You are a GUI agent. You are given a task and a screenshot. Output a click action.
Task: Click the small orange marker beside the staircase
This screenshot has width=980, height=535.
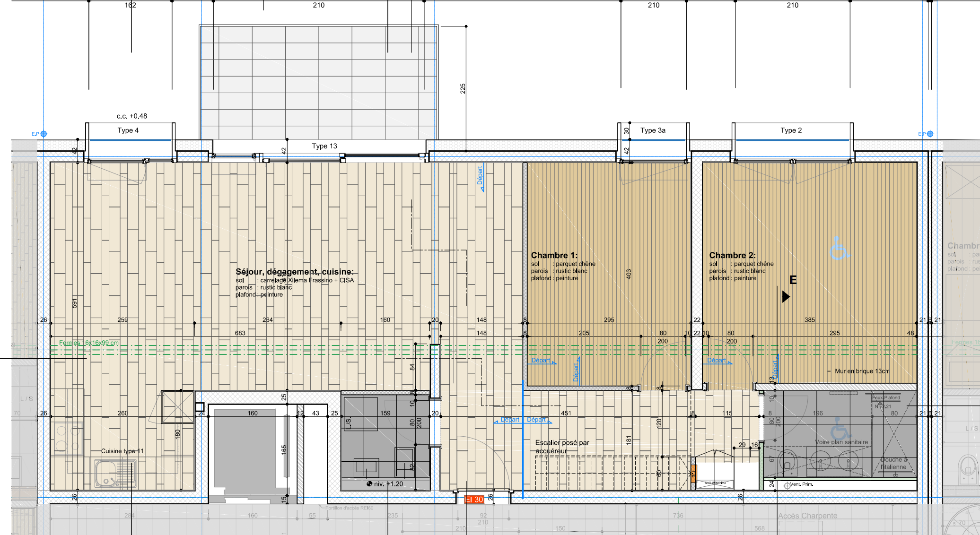tap(694, 473)
